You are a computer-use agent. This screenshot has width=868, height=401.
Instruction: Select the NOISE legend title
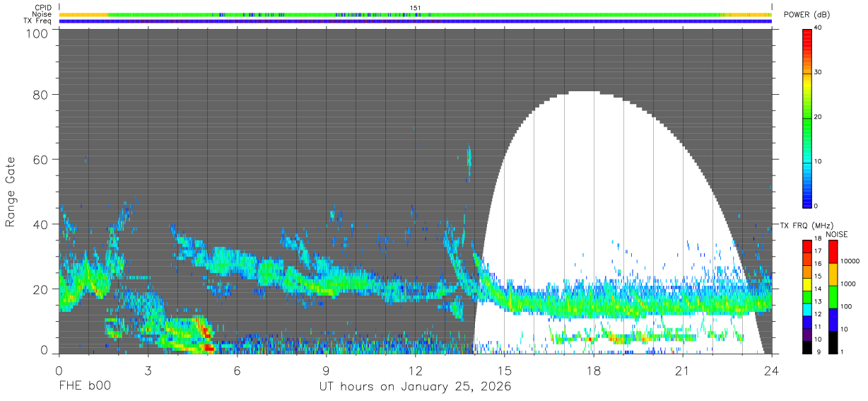(836, 234)
